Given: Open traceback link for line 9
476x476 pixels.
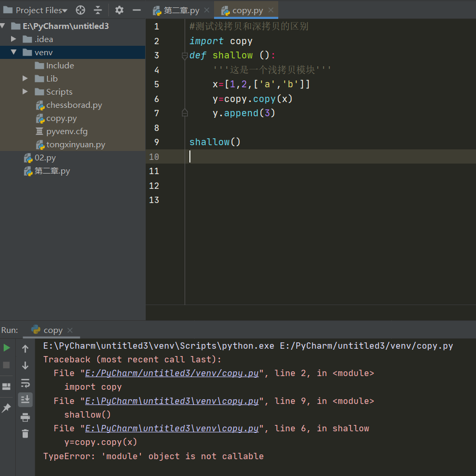Looking at the screenshot, I should click(x=172, y=401).
